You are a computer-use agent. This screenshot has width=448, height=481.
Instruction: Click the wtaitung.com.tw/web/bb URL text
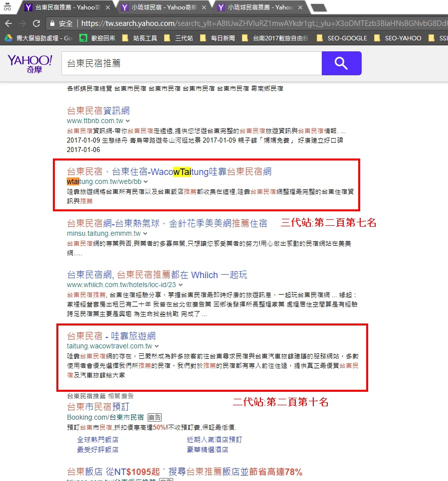[104, 181]
